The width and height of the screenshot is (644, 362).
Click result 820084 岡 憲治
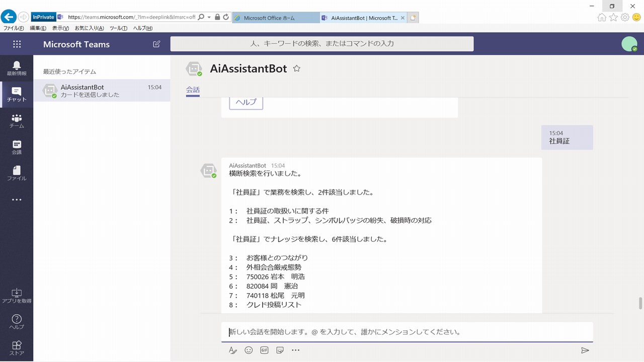[x=272, y=286]
